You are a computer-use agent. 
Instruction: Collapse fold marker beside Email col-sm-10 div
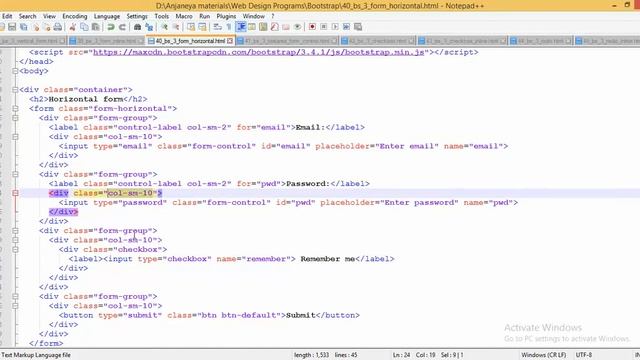point(15,137)
